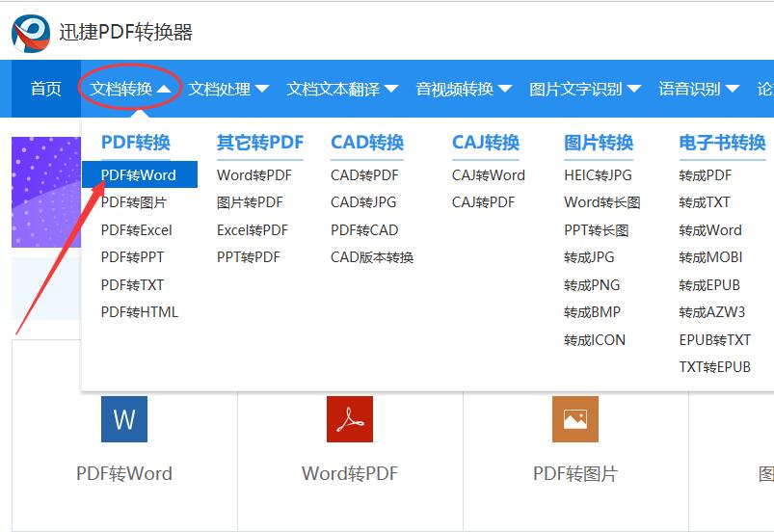Click the PDF转换 column heading
This screenshot has width=774, height=532.
coord(136,143)
